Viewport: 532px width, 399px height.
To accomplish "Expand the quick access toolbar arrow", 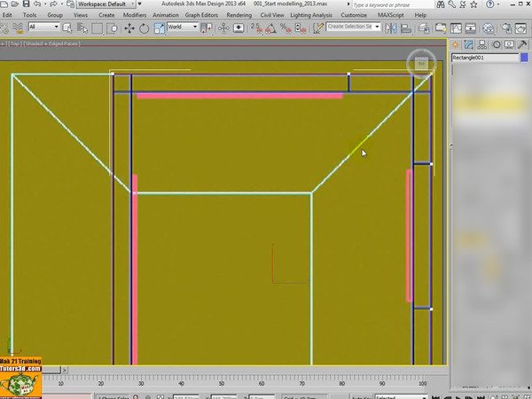I will click(x=139, y=4).
